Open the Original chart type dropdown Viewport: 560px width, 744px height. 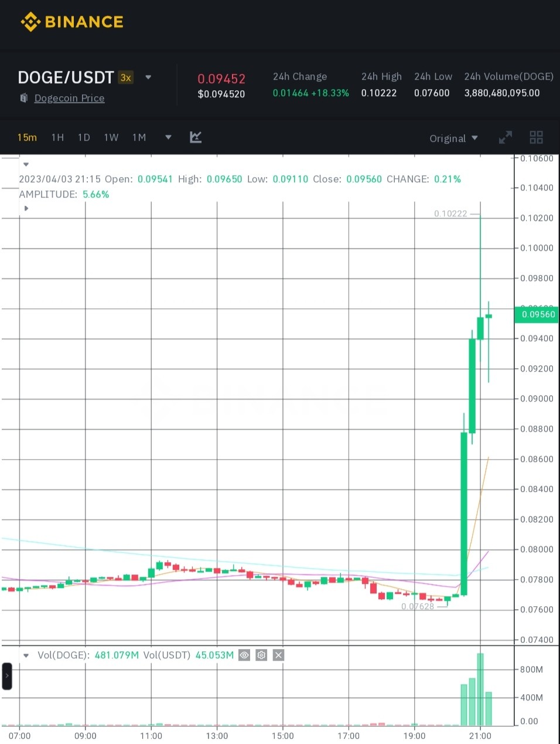click(x=453, y=138)
